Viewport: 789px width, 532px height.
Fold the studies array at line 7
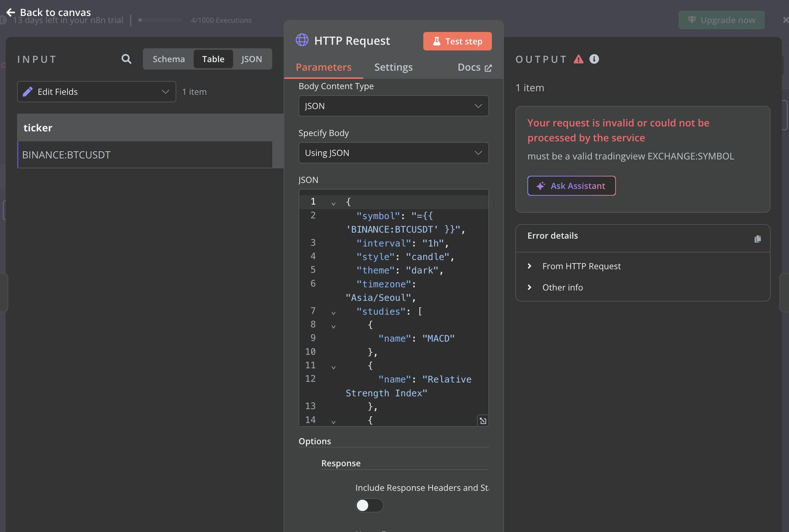coord(333,313)
